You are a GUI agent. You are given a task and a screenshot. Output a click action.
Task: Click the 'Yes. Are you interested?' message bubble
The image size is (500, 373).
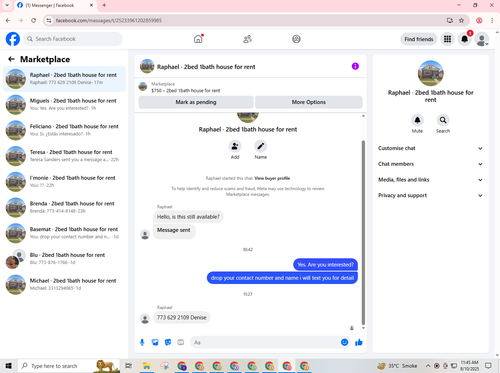click(x=325, y=265)
